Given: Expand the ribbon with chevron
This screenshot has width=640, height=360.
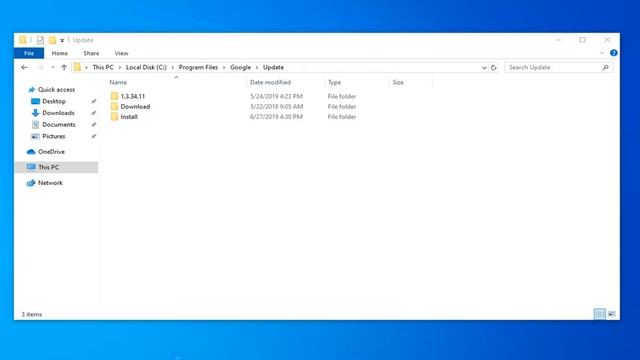Looking at the screenshot, I should pos(602,53).
